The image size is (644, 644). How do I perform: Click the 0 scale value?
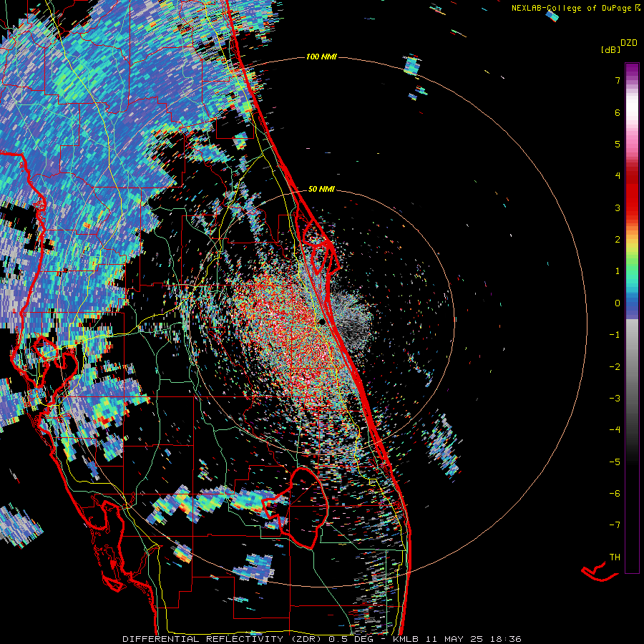coord(618,303)
